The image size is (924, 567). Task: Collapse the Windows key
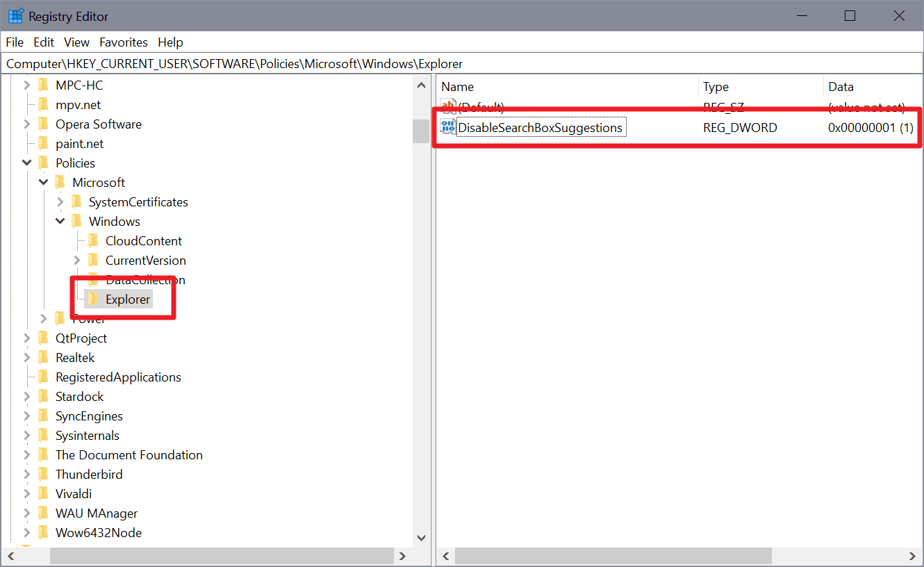coord(60,222)
